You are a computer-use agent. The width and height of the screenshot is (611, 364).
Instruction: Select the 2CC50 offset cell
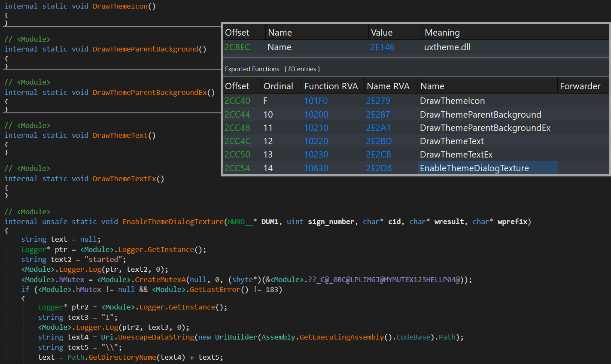tap(237, 155)
